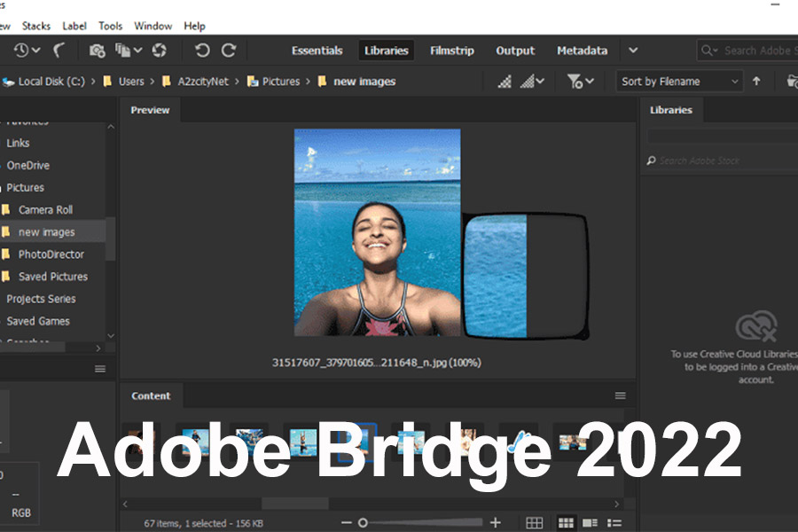Toggle ascending sort order arrow
Viewport: 798px width, 532px height.
pos(756,81)
